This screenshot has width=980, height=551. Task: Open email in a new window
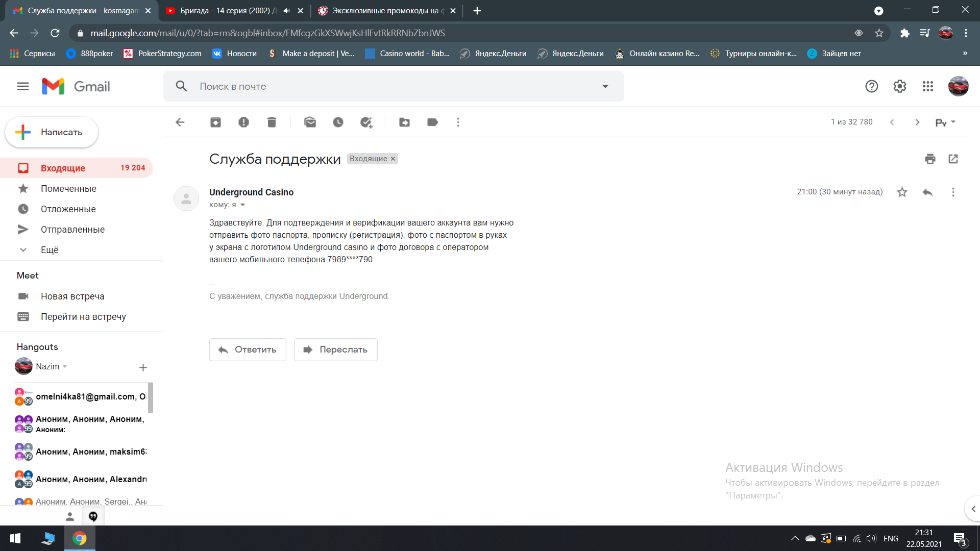pyautogui.click(x=953, y=159)
